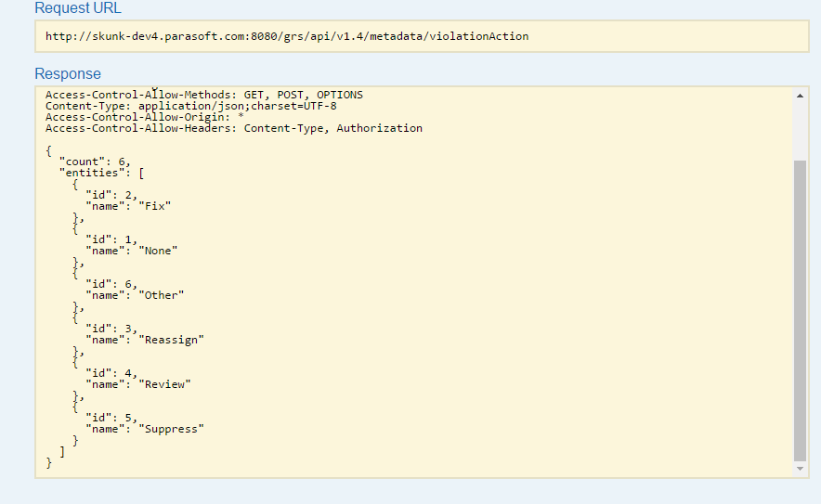Click the scrollbar track above the thumb

point(800,131)
